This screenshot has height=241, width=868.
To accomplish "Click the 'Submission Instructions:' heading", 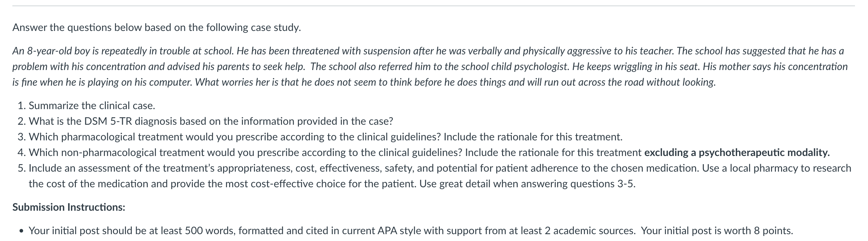I will (69, 207).
